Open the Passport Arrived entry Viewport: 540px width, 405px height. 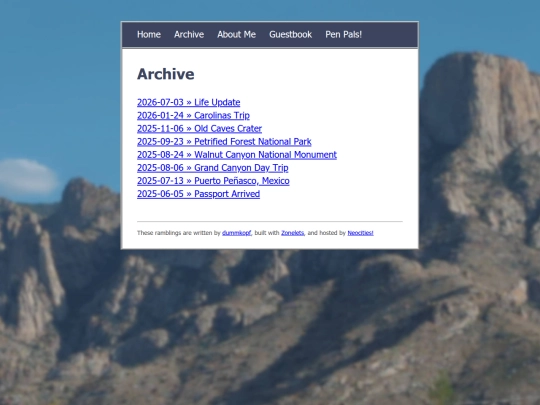(198, 194)
